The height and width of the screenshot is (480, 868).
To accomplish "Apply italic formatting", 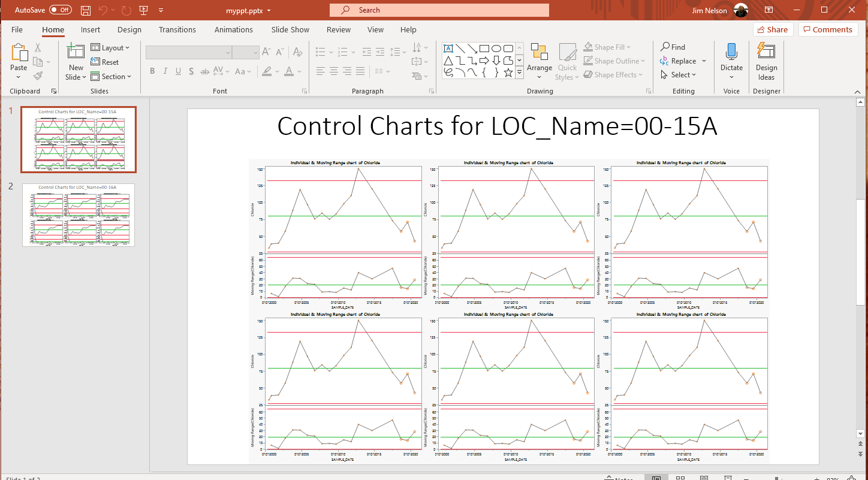I will pyautogui.click(x=165, y=71).
